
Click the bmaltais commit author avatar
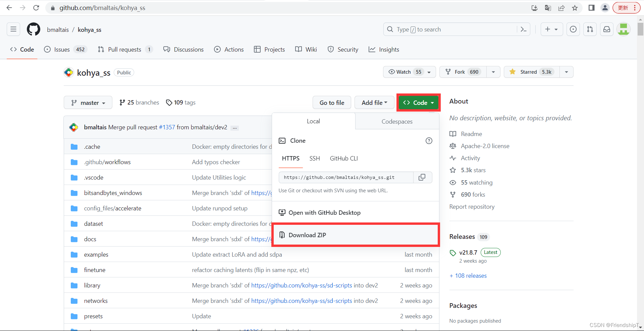(74, 127)
